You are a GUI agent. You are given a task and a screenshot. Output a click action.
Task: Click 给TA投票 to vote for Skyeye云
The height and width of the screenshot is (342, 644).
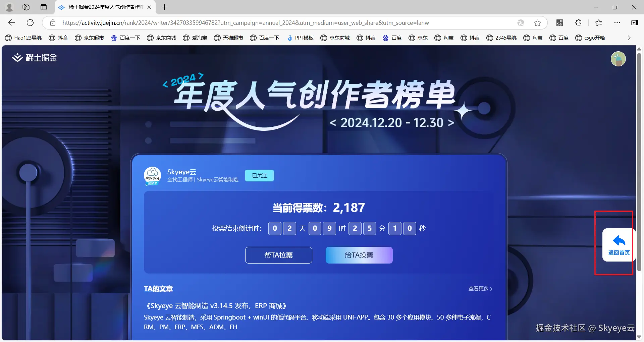[359, 255]
